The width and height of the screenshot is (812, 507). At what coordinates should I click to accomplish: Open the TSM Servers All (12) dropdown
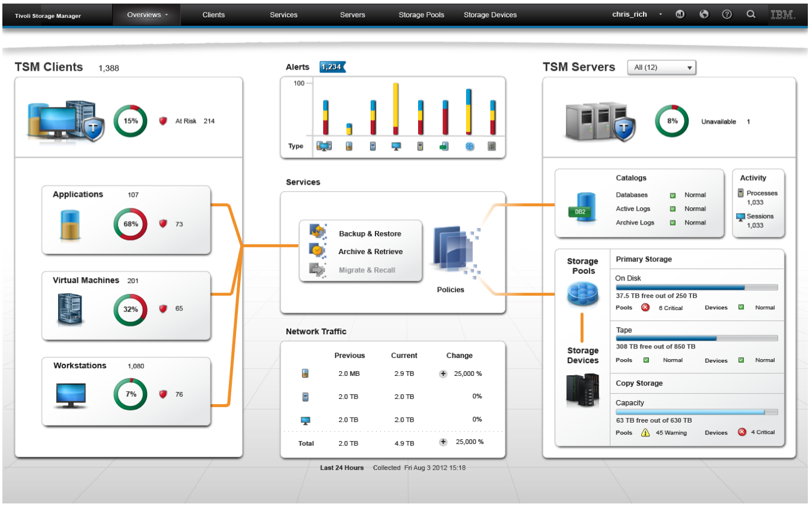(662, 68)
